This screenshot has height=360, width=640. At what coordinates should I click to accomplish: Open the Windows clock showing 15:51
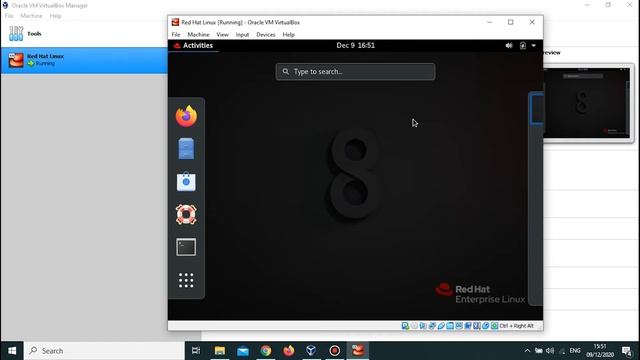(600, 351)
